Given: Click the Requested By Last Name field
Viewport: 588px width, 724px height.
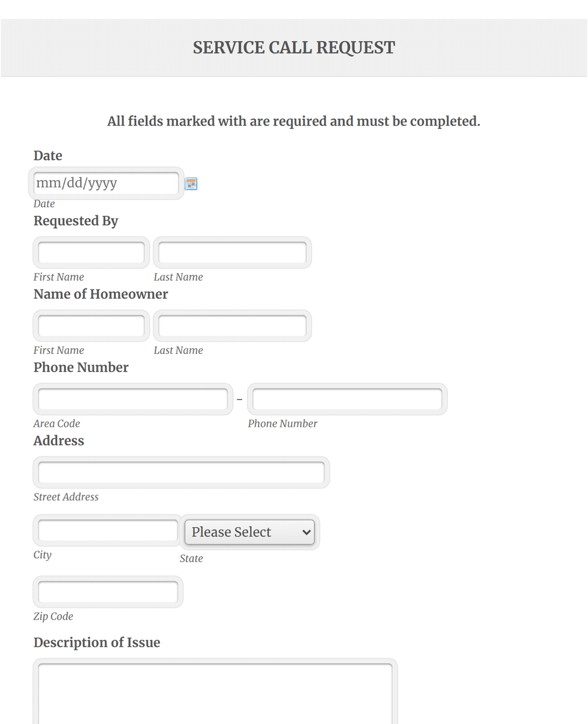Looking at the screenshot, I should click(232, 252).
